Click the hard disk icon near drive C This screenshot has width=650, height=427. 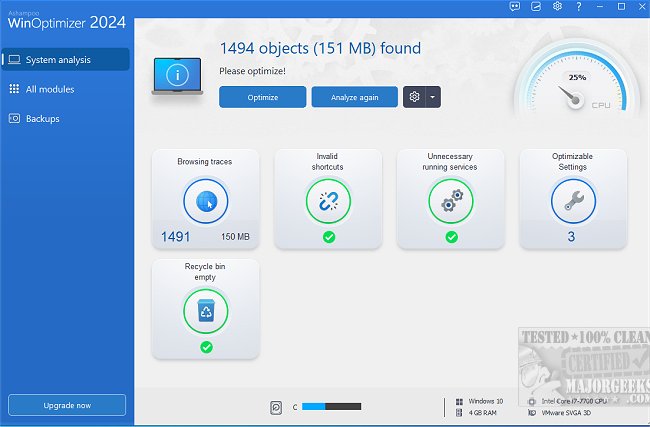point(276,408)
